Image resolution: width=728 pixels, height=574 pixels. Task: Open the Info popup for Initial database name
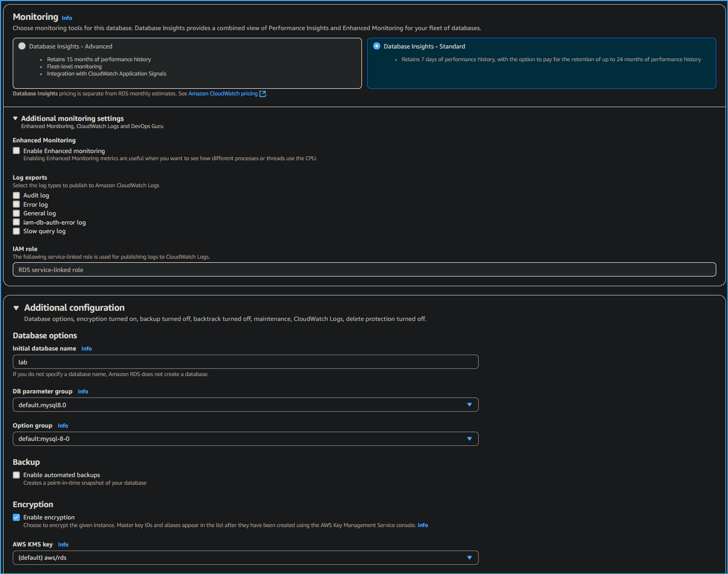(86, 348)
